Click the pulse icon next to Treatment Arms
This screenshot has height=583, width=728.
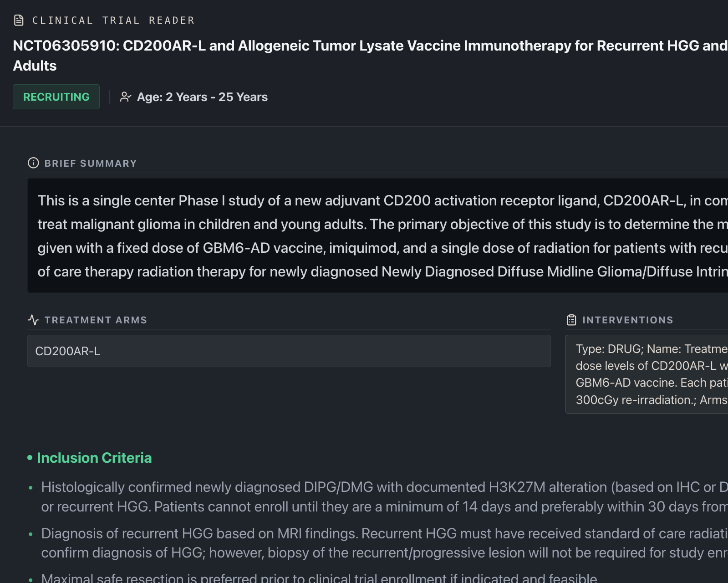pos(33,320)
